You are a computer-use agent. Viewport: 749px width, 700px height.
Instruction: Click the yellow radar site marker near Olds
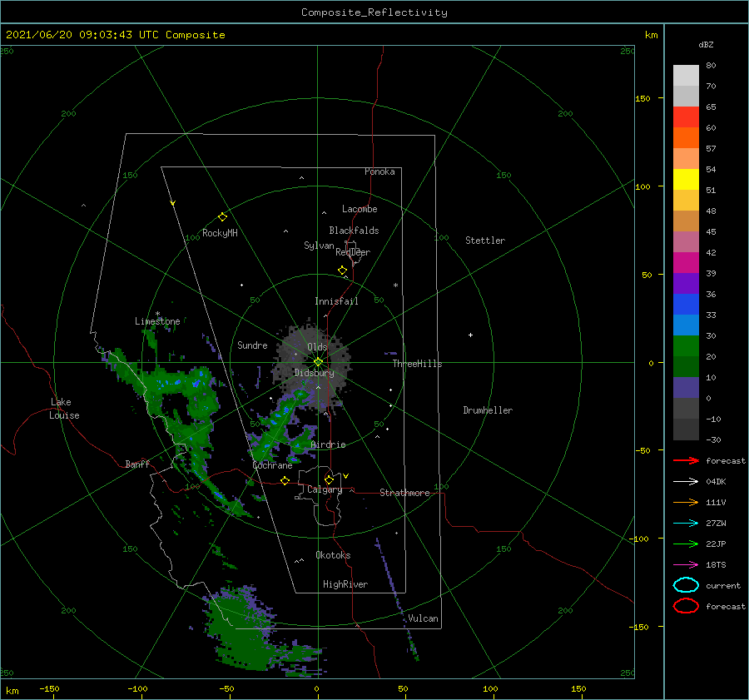pyautogui.click(x=318, y=362)
